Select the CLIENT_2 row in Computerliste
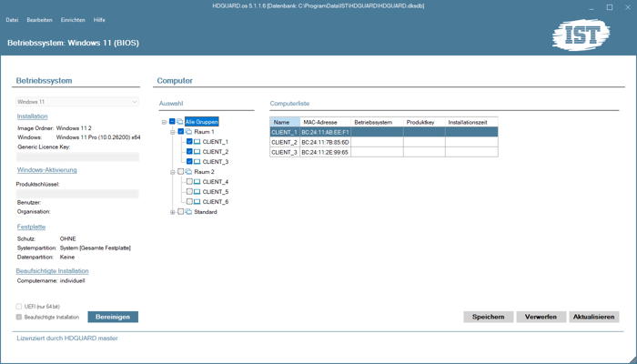The width and height of the screenshot is (637, 364). pos(384,142)
